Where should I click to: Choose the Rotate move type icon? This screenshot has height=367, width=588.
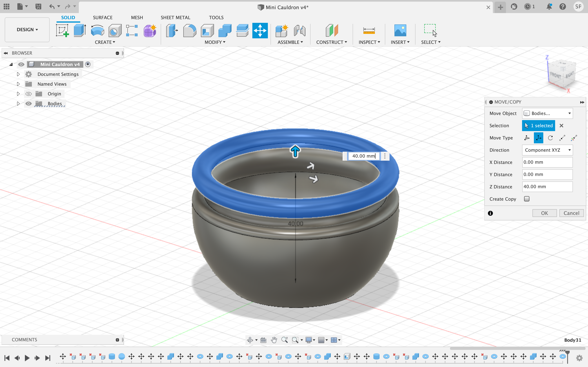tap(550, 138)
